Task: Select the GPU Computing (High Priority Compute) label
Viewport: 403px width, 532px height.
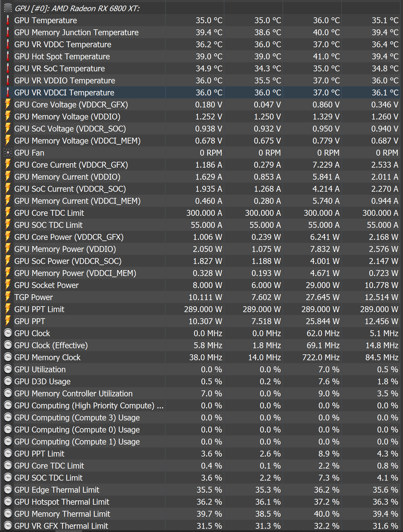Action: [89, 405]
